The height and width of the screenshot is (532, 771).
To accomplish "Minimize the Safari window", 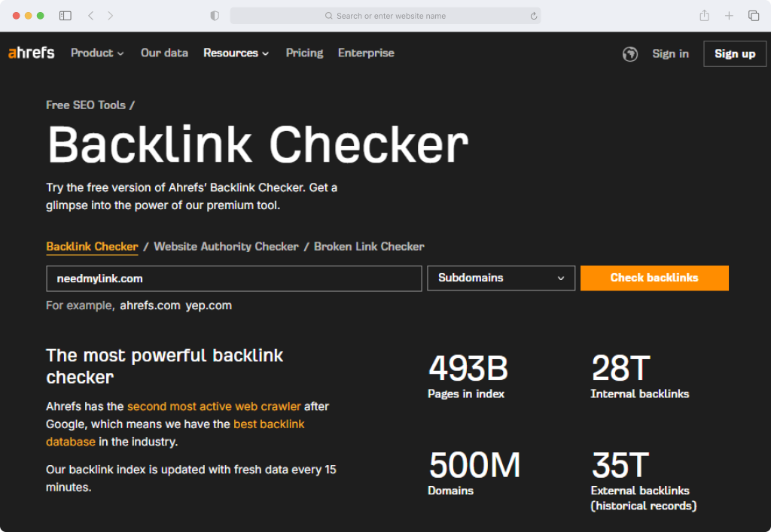I will click(28, 16).
